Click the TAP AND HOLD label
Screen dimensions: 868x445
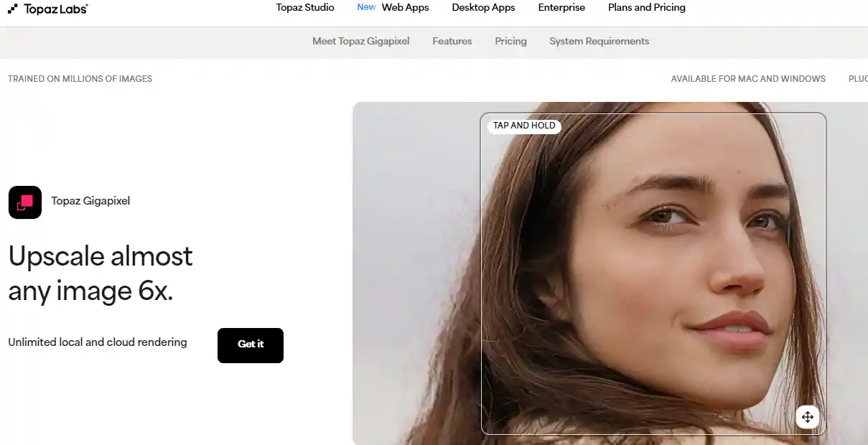click(524, 126)
